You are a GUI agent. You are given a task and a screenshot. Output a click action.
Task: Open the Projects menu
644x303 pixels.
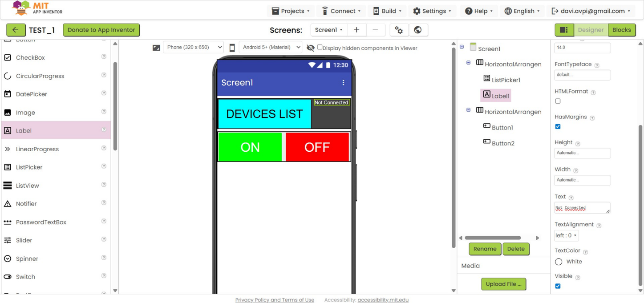(291, 11)
